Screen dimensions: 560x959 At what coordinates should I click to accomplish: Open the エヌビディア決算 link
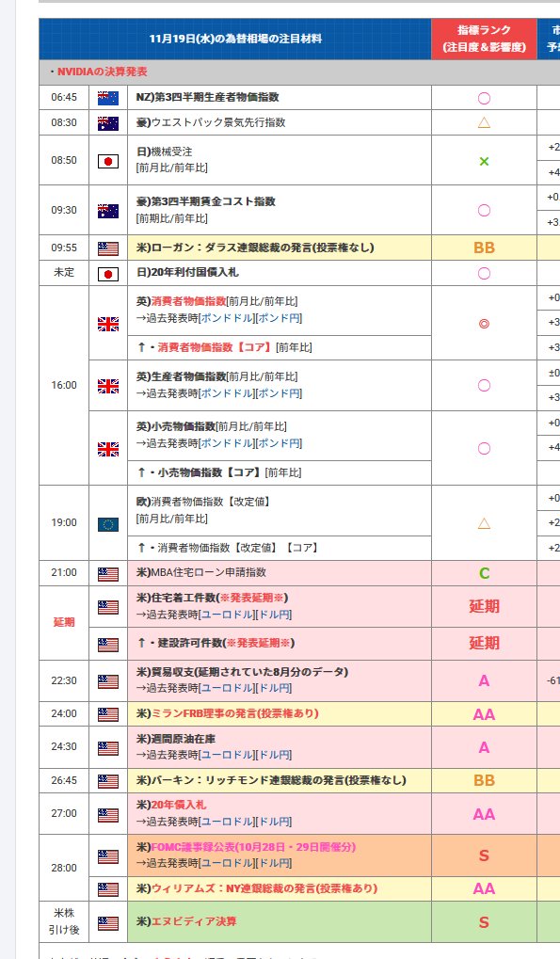[x=194, y=921]
